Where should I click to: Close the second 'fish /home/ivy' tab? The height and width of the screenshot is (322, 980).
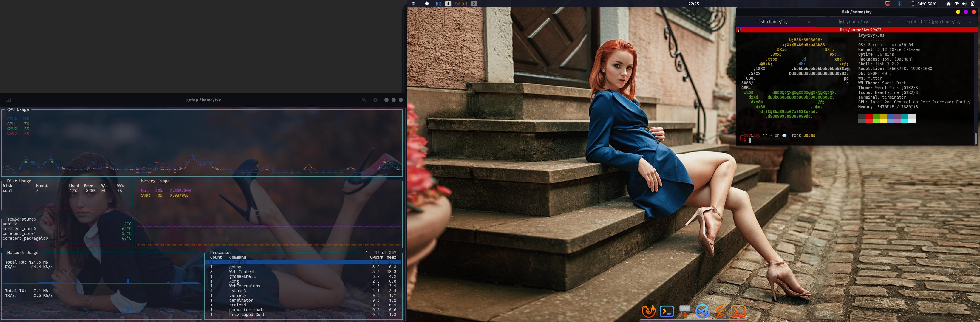point(889,22)
